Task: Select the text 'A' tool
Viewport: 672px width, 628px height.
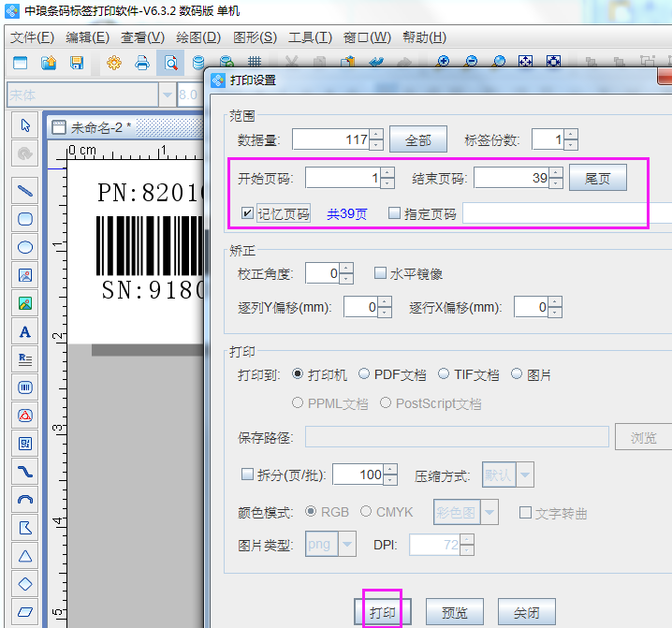Action: (x=25, y=331)
